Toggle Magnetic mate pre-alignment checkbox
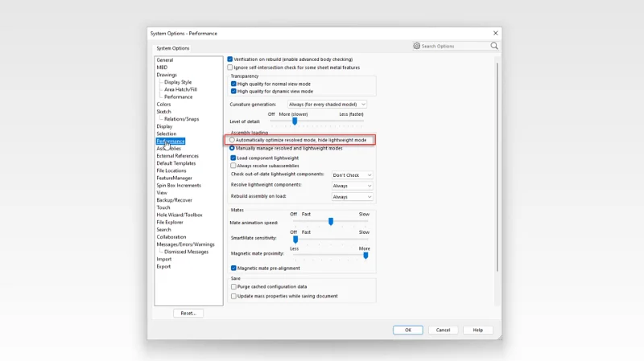This screenshot has height=361, width=644. [233, 269]
